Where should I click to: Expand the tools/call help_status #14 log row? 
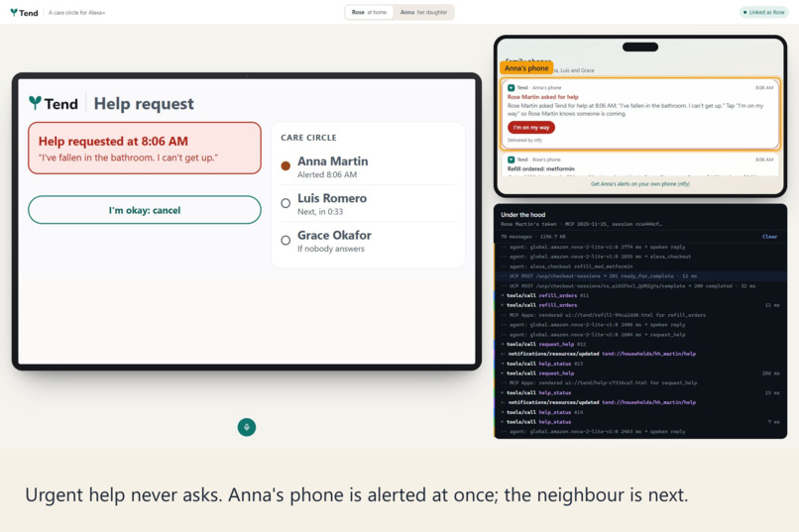coord(639,412)
